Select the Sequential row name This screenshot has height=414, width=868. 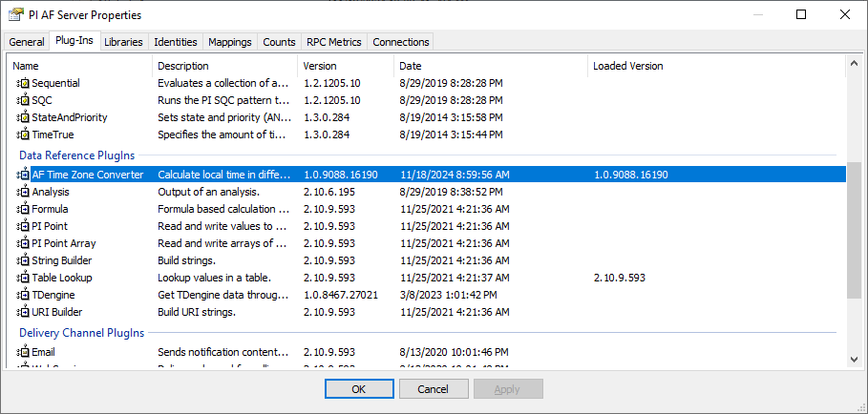click(56, 83)
